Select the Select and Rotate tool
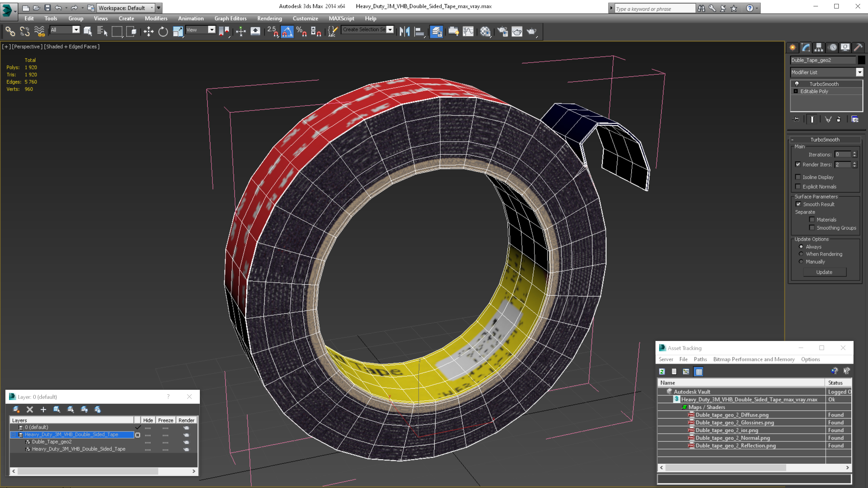The image size is (868, 488). (163, 32)
